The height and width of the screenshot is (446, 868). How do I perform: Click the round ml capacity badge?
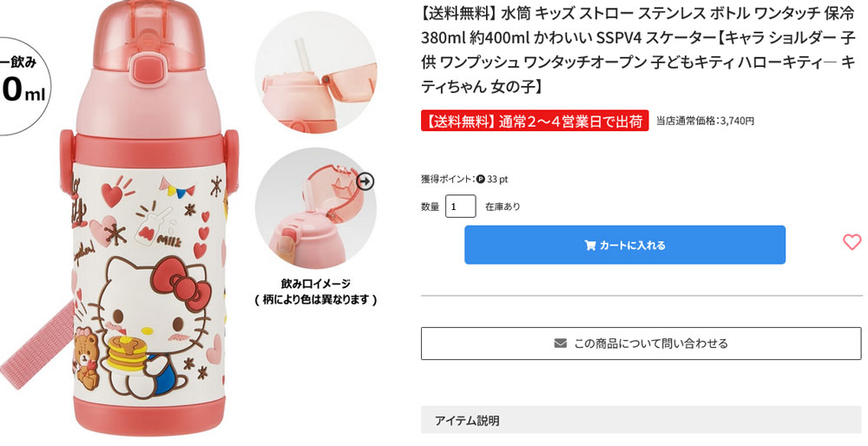pyautogui.click(x=22, y=87)
